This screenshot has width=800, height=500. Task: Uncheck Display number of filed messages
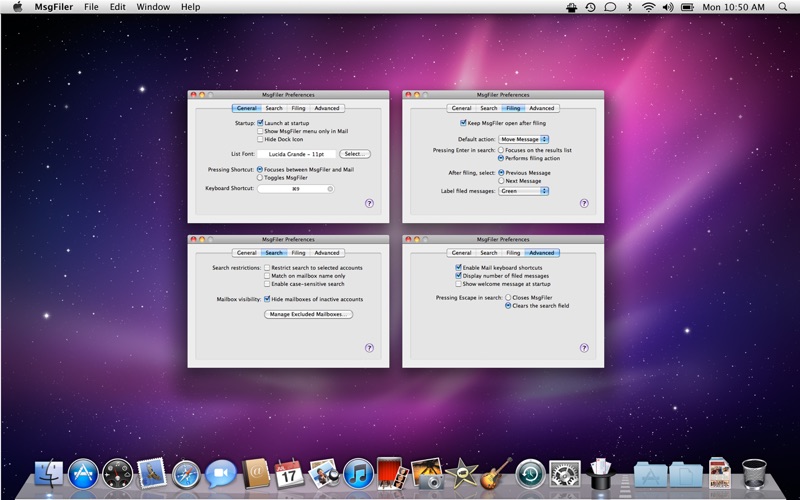point(458,276)
